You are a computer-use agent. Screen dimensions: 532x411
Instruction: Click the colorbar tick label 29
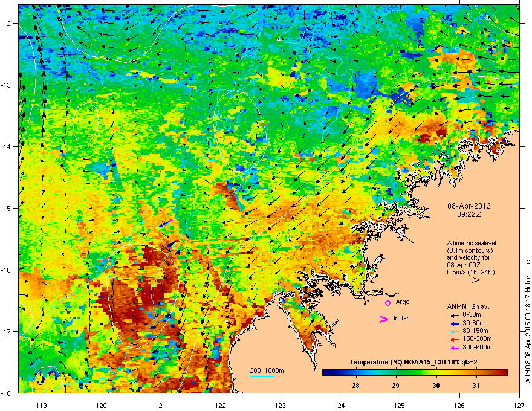(x=395, y=386)
